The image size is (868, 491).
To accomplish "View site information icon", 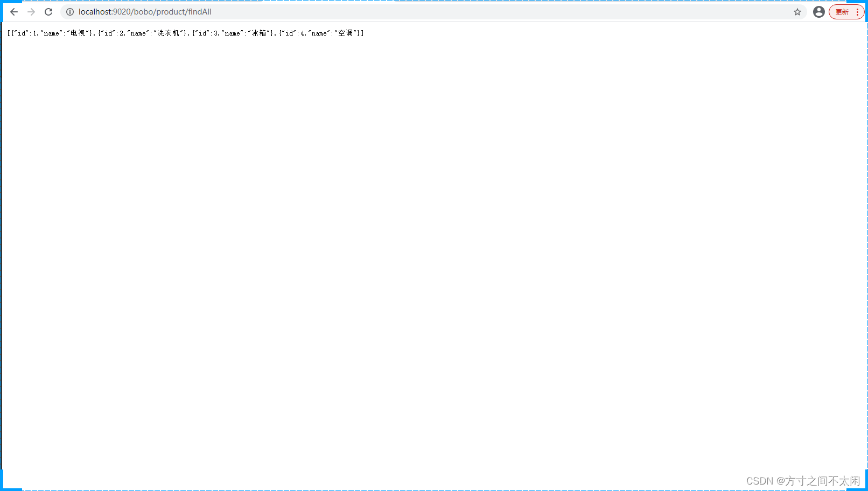I will tap(70, 12).
